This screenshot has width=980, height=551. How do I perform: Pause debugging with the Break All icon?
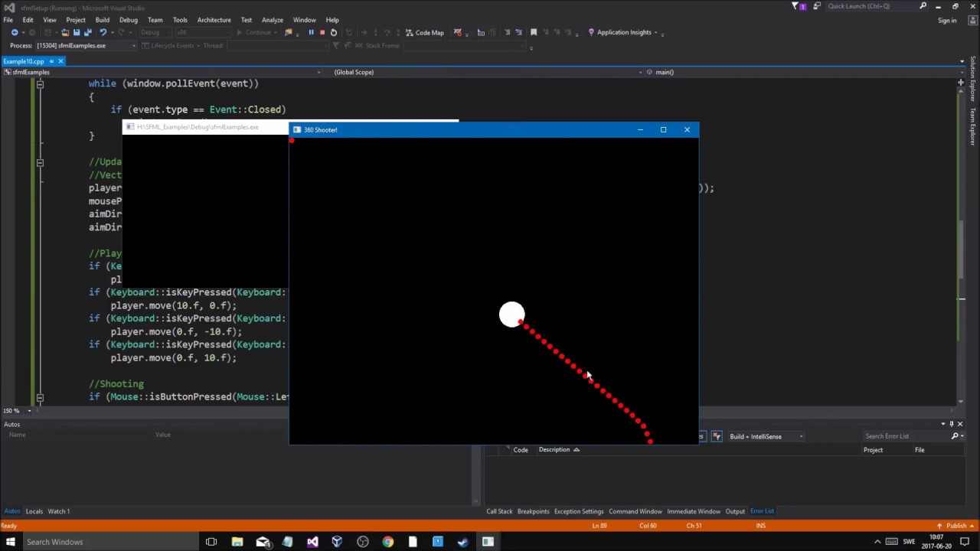[311, 32]
